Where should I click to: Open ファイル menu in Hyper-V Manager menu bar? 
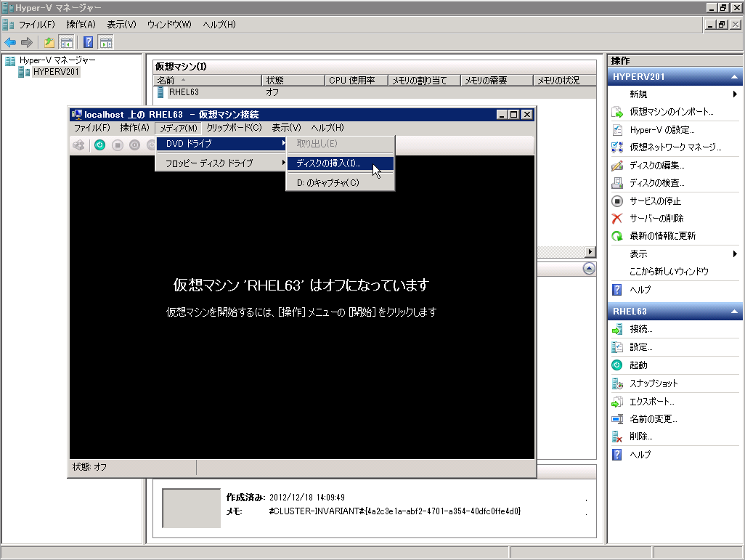click(36, 25)
